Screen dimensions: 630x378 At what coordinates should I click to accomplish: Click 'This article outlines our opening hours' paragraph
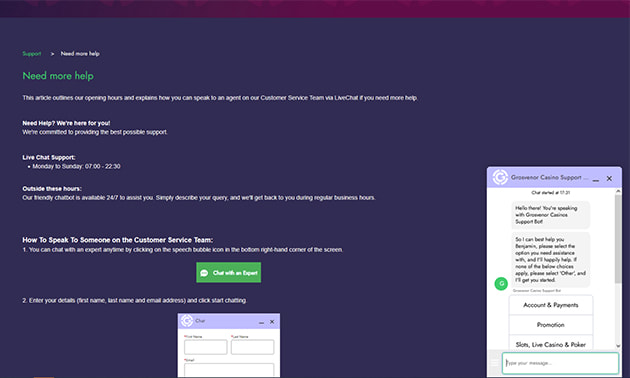point(220,98)
